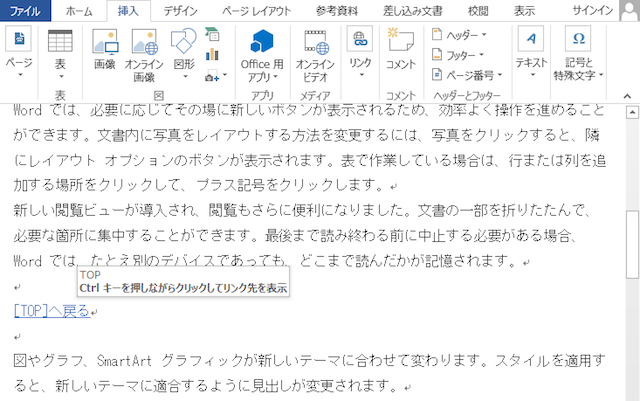Switch to the 参考資料 tab
640x401 pixels.
coord(337,11)
